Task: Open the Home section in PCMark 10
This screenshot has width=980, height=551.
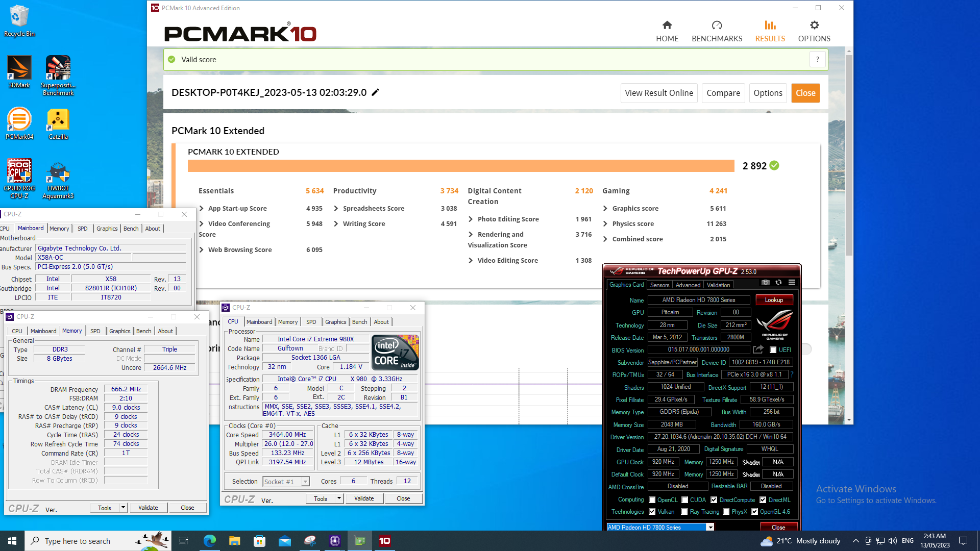Action: pos(667,31)
